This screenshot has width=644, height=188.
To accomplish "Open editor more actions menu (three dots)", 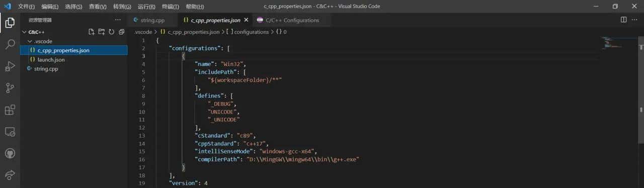I will [x=634, y=20].
